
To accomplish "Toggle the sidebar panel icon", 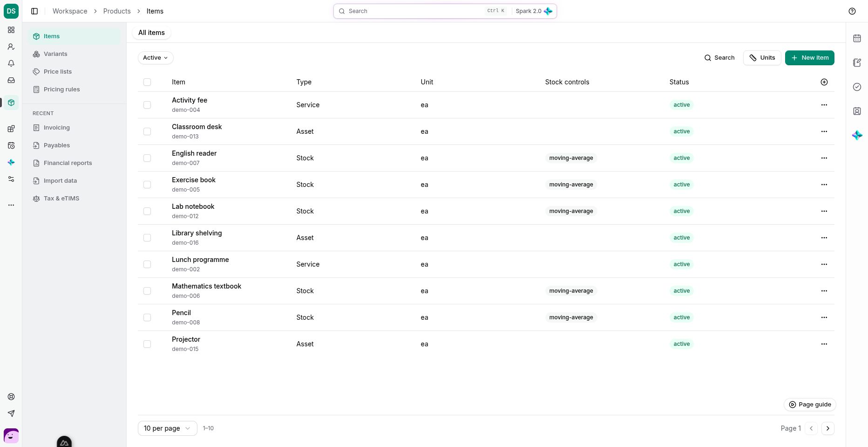I will (34, 11).
